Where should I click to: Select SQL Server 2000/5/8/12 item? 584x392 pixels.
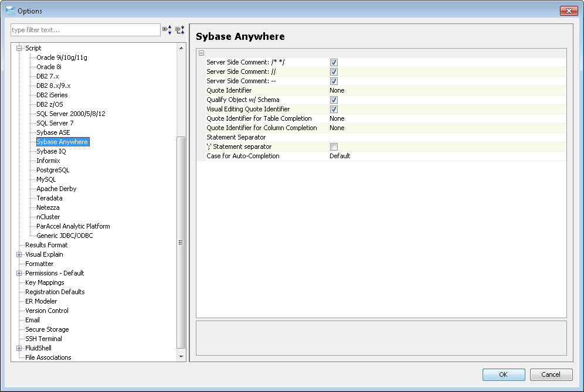(x=71, y=114)
